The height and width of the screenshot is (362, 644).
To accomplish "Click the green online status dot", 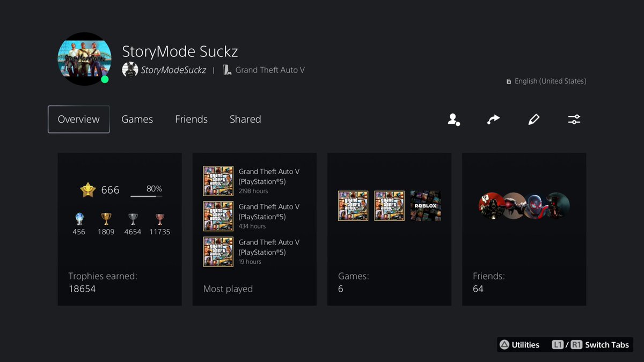I will (x=105, y=79).
